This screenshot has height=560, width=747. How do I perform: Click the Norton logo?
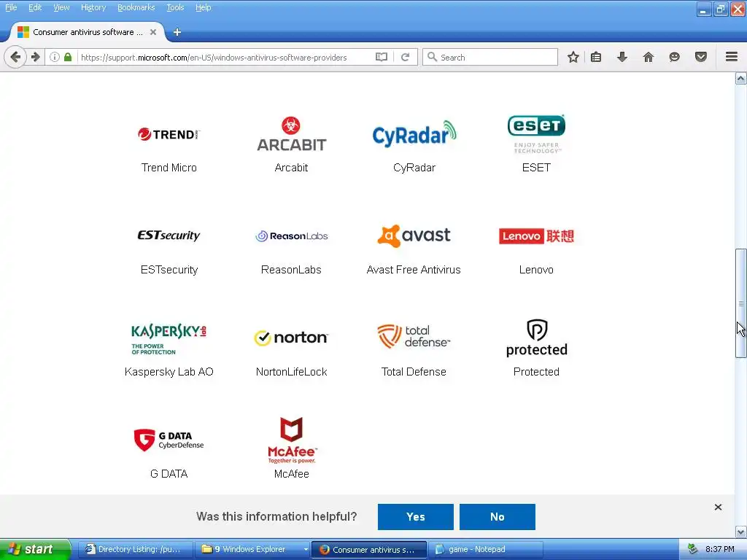coord(291,338)
